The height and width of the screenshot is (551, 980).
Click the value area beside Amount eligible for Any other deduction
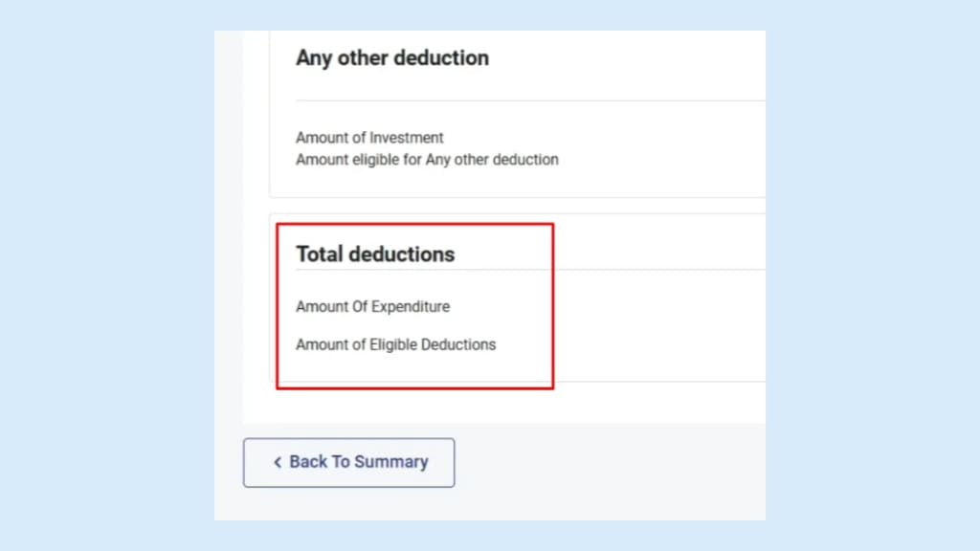[x=670, y=160]
